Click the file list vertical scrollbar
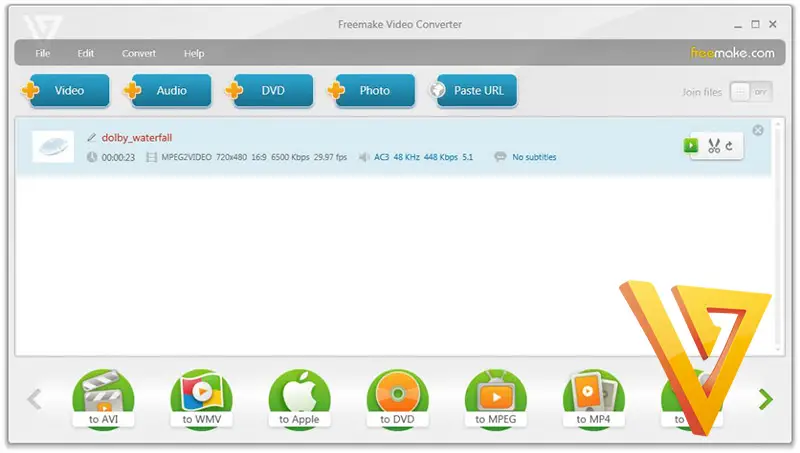Image resolution: width=800 pixels, height=453 pixels. click(778, 235)
